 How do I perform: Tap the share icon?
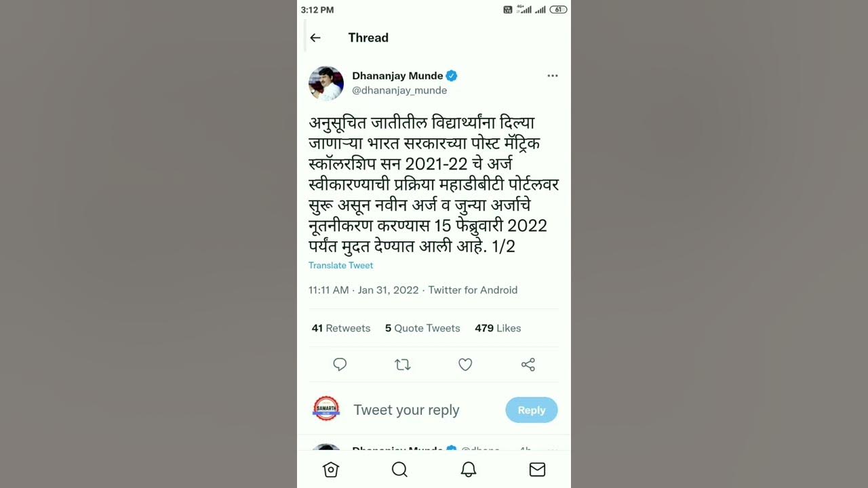click(x=528, y=365)
